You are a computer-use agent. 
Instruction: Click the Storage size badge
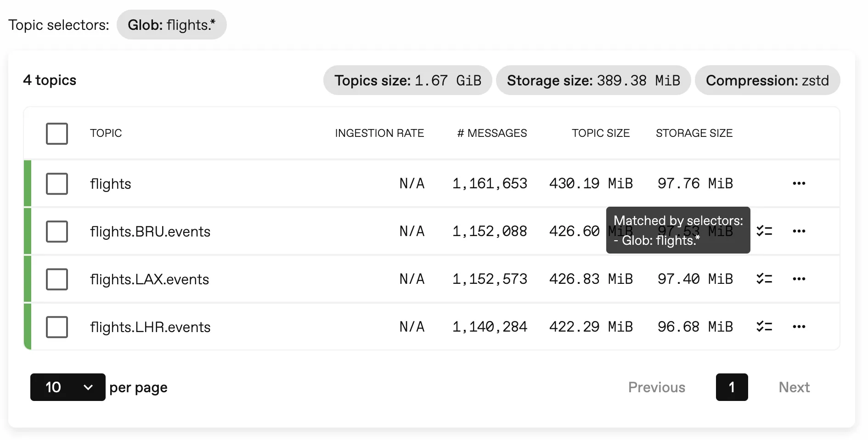click(x=593, y=80)
